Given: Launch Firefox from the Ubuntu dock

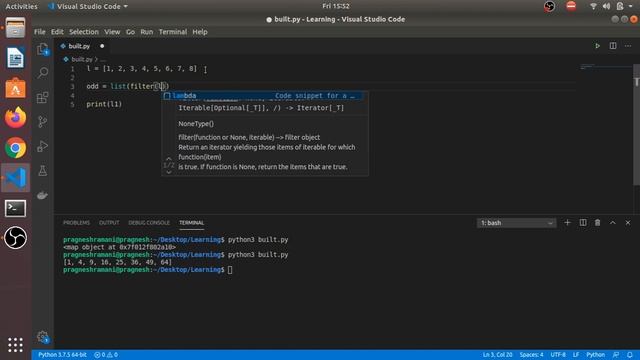Looking at the screenshot, I should click(16, 118).
